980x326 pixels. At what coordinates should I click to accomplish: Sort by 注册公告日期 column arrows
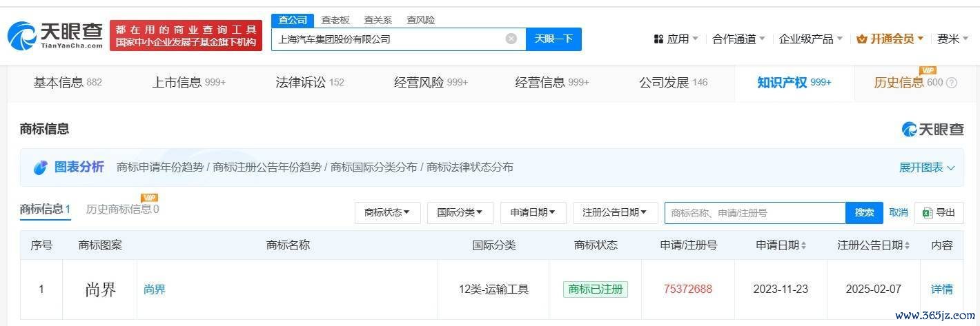pyautogui.click(x=907, y=245)
